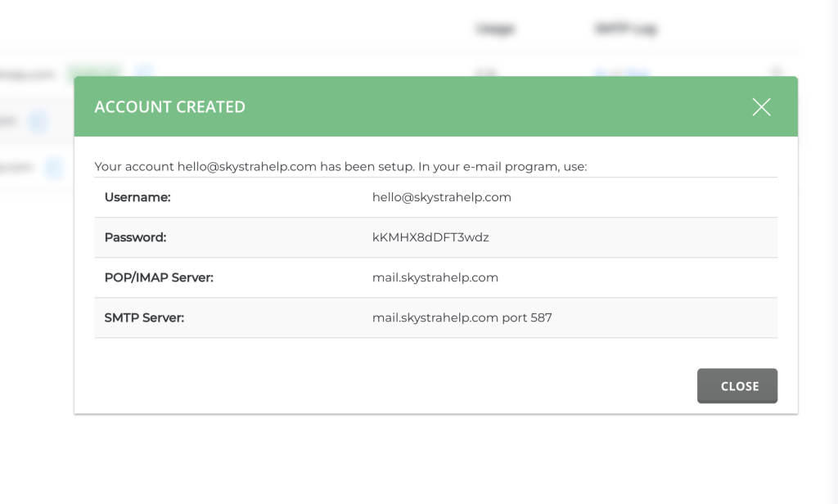The image size is (838, 504).
Task: Click blurred blue icon in second table row
Action: pyautogui.click(x=38, y=122)
